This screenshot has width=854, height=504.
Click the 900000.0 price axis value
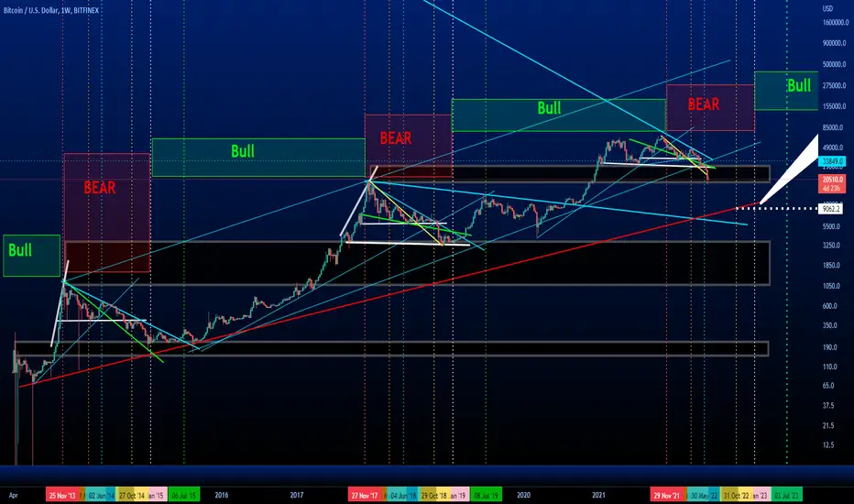tap(835, 43)
